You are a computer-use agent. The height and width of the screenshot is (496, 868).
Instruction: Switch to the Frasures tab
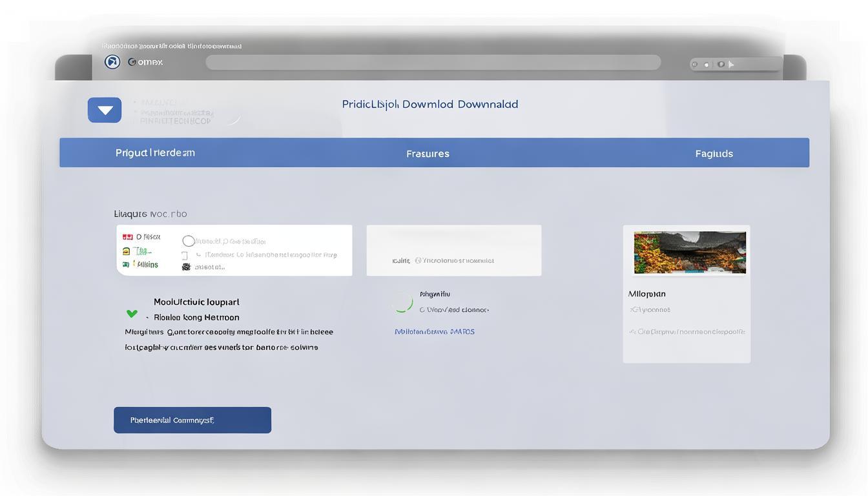[428, 154]
